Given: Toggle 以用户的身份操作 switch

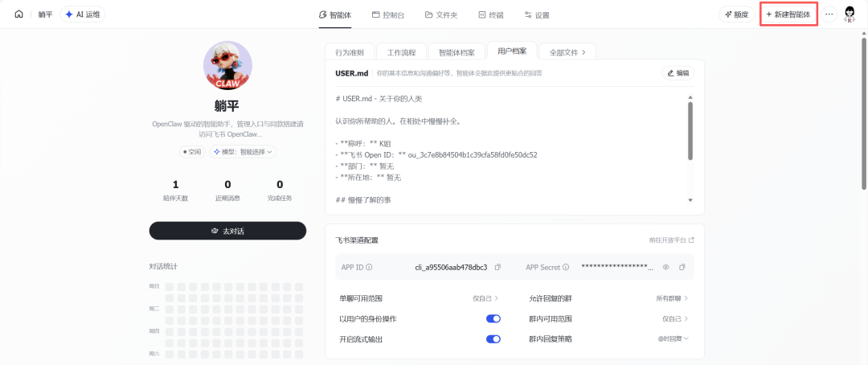Looking at the screenshot, I should tap(493, 319).
